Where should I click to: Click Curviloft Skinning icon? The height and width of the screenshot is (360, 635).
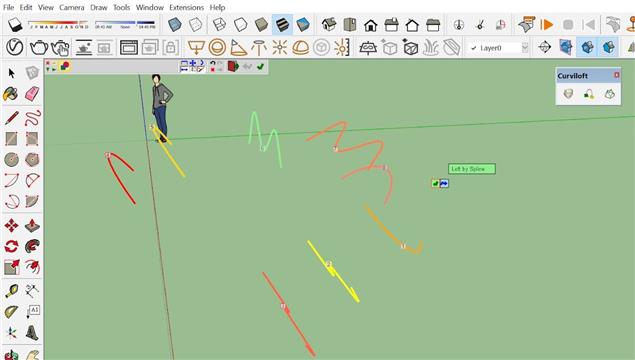609,94
